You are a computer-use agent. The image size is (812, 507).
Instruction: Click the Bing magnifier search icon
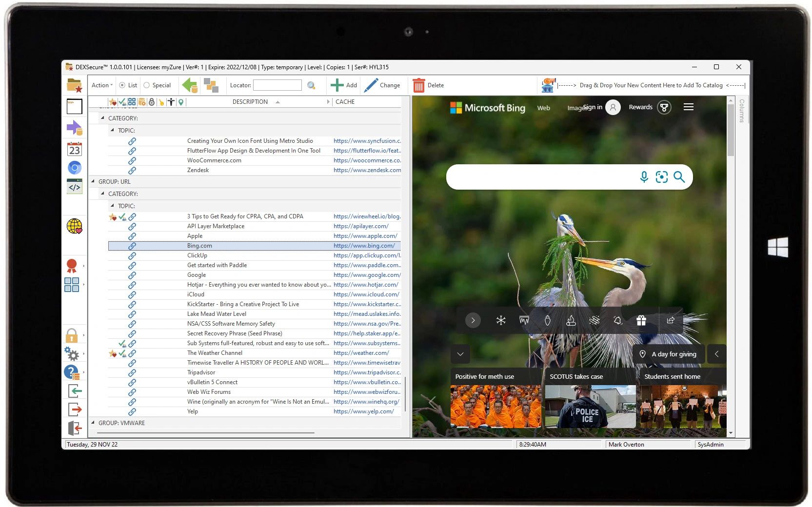coord(679,177)
